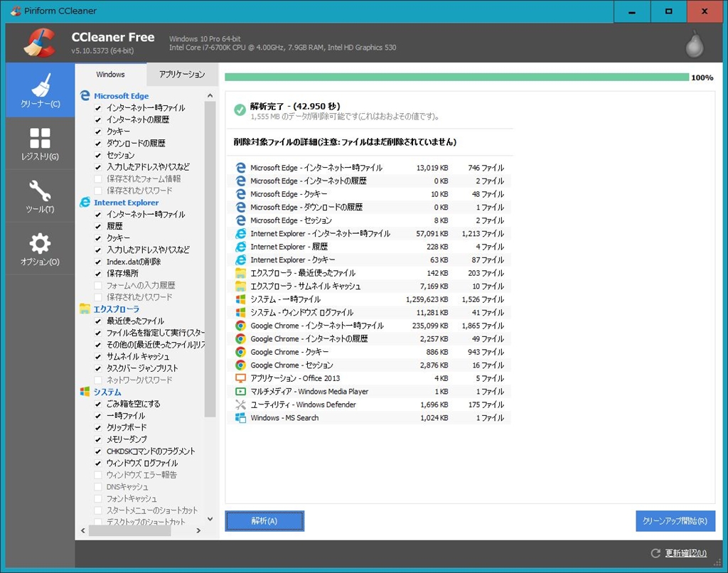Click the horizontal scroll right arrow
The height and width of the screenshot is (573, 728).
tap(198, 530)
